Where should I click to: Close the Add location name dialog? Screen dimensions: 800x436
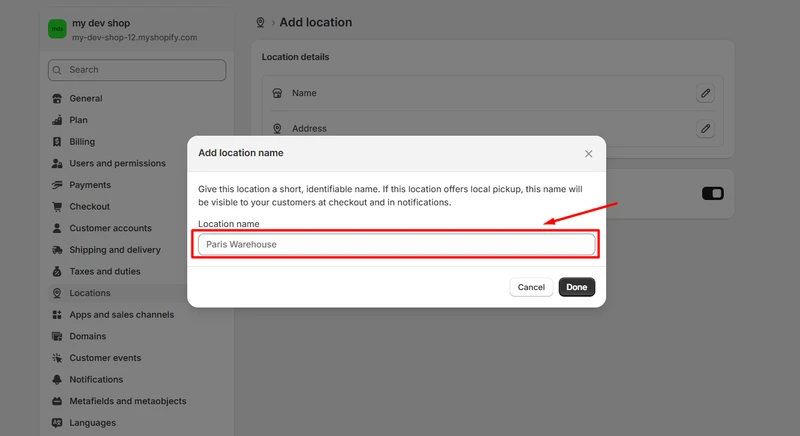click(x=588, y=153)
